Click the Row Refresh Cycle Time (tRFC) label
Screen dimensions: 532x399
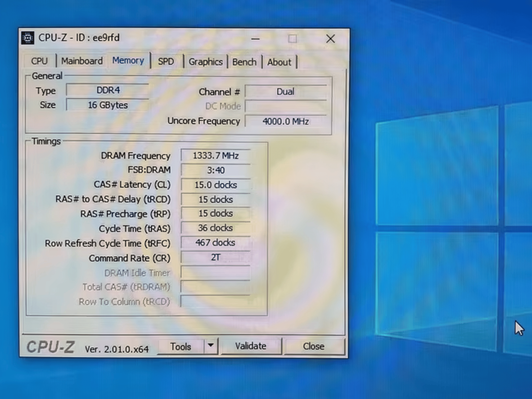[108, 243]
